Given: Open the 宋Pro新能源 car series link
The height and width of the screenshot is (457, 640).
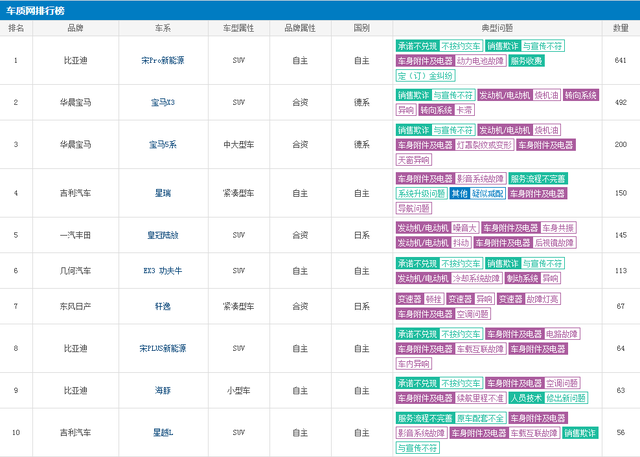Looking at the screenshot, I should click(163, 60).
